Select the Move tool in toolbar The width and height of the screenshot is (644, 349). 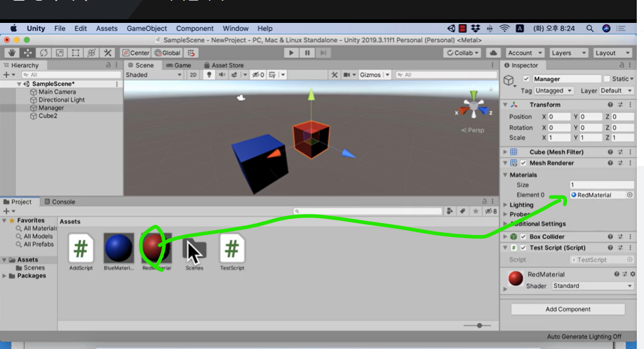click(x=28, y=52)
